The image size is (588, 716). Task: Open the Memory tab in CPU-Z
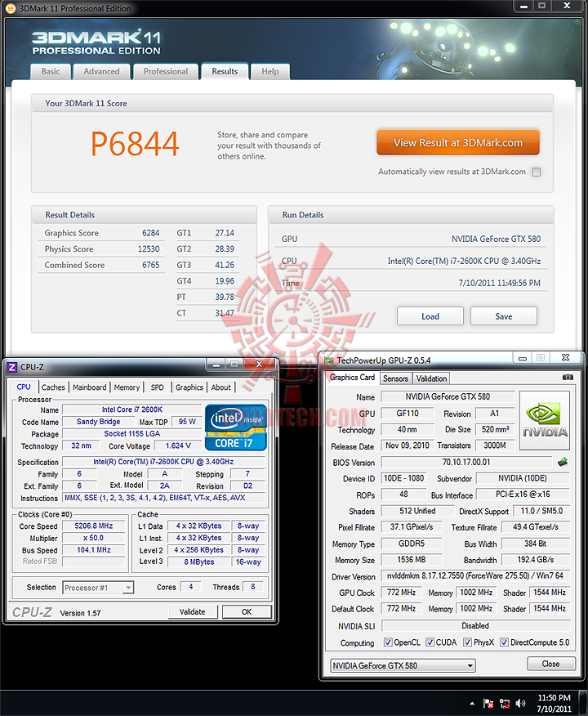point(127,387)
